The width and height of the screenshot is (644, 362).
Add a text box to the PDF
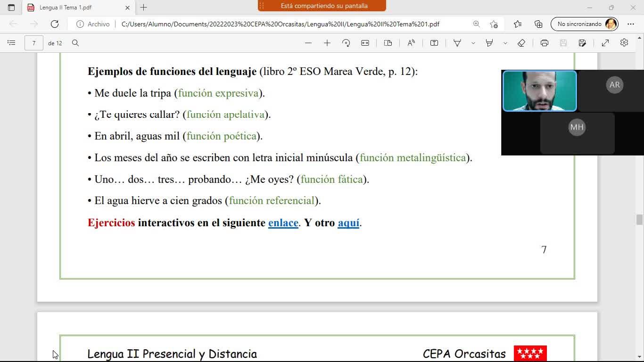point(434,43)
